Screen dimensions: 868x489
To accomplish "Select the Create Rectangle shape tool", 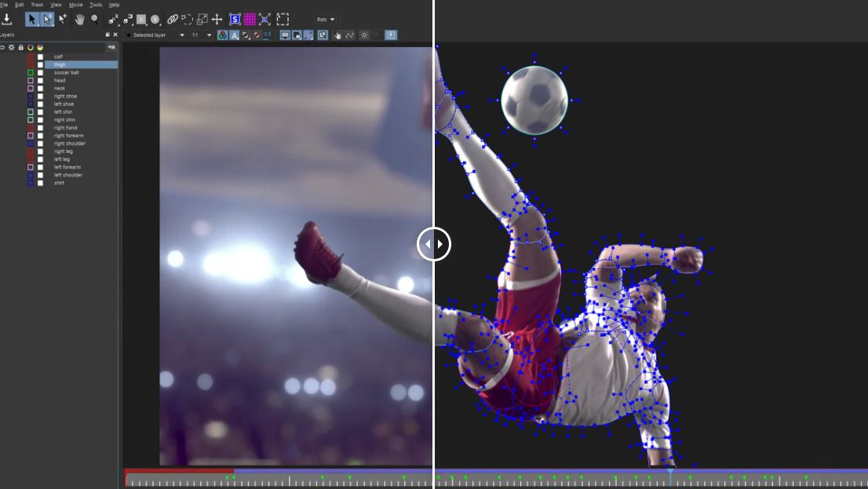I will 141,20.
